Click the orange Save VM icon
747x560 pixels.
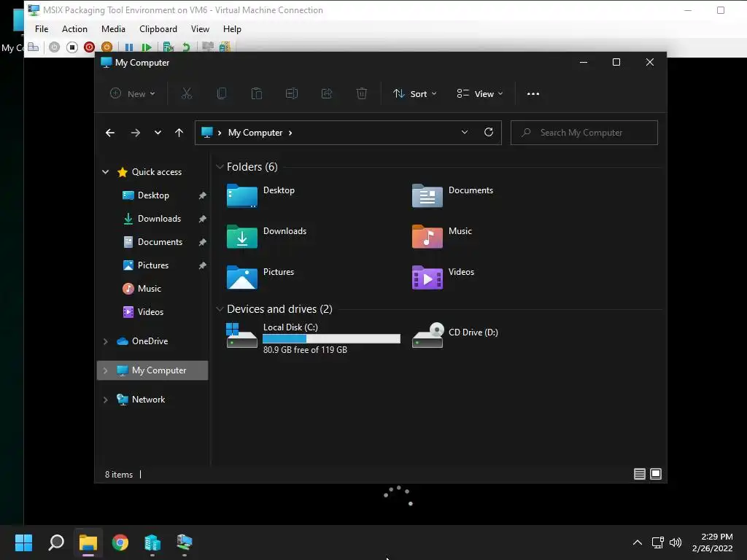[x=107, y=47]
